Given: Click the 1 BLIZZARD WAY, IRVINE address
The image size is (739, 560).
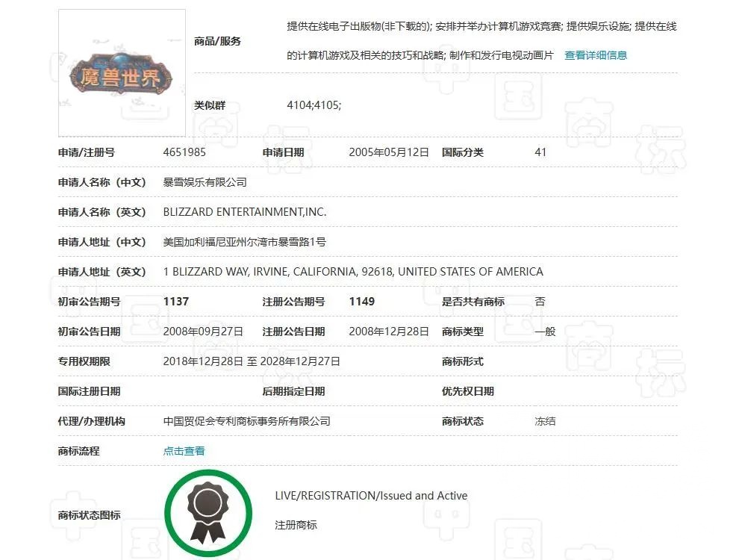Looking at the screenshot, I should click(x=353, y=272).
